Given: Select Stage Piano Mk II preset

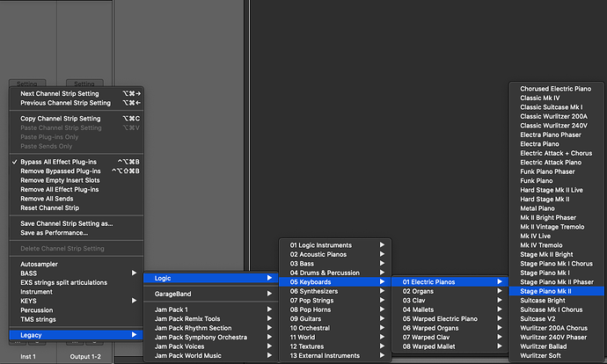Looking at the screenshot, I should [557, 291].
